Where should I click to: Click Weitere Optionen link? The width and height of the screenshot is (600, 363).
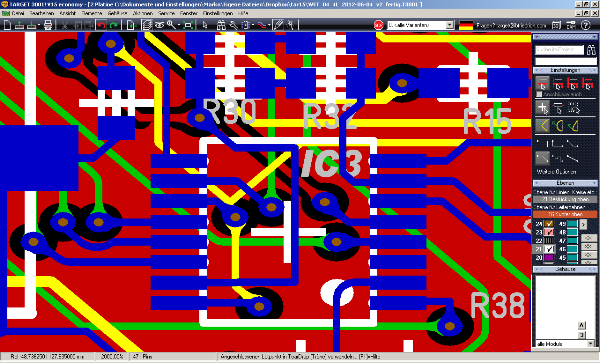click(x=556, y=172)
